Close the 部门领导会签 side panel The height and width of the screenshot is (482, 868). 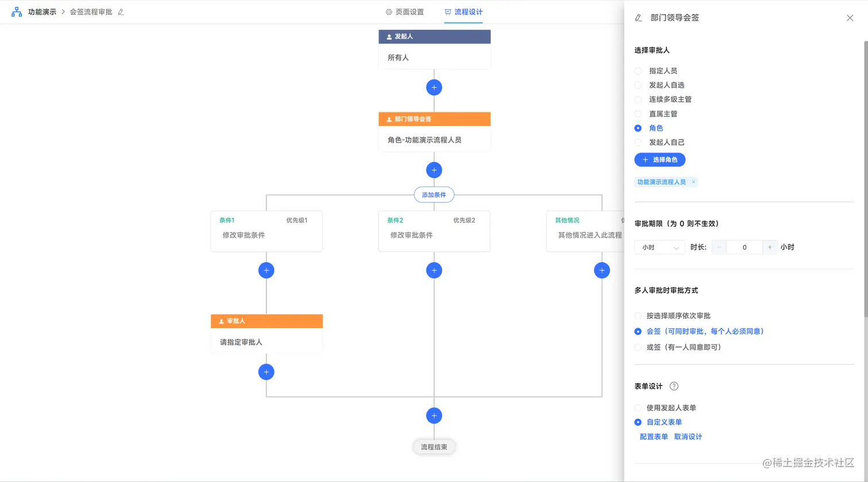[x=850, y=18]
